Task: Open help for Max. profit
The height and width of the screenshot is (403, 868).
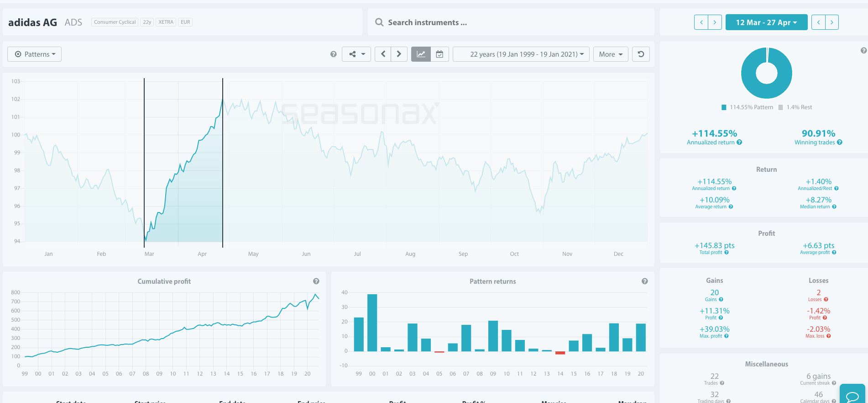Action: (x=726, y=336)
